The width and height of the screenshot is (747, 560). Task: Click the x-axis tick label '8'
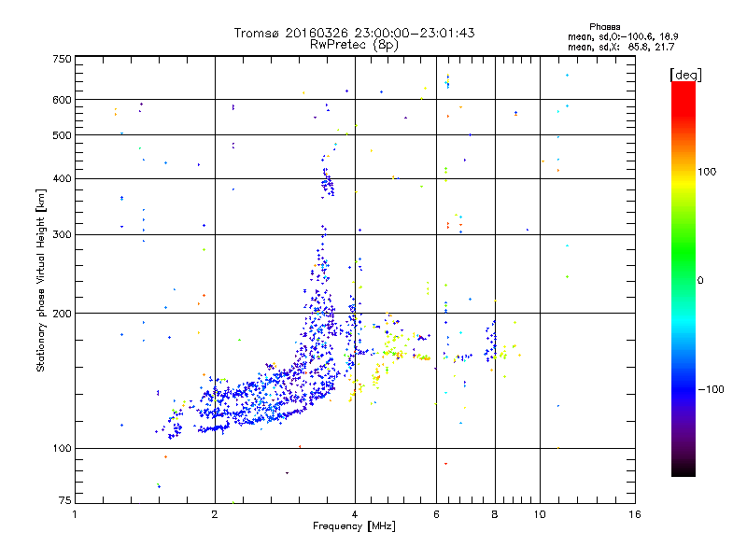(x=495, y=514)
